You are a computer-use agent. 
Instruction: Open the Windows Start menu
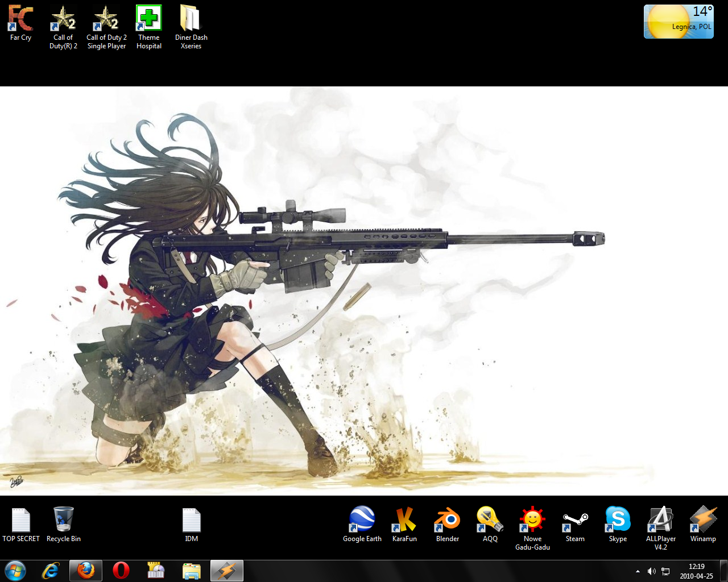[x=15, y=571]
